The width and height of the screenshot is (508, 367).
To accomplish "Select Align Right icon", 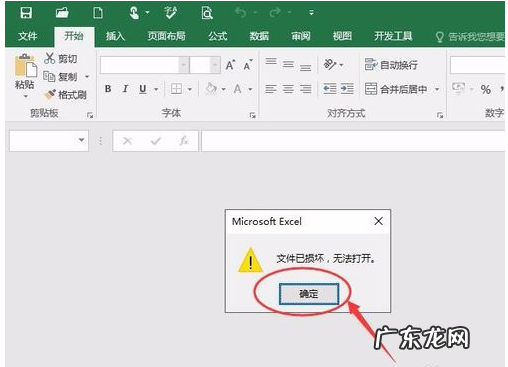I will point(306,89).
